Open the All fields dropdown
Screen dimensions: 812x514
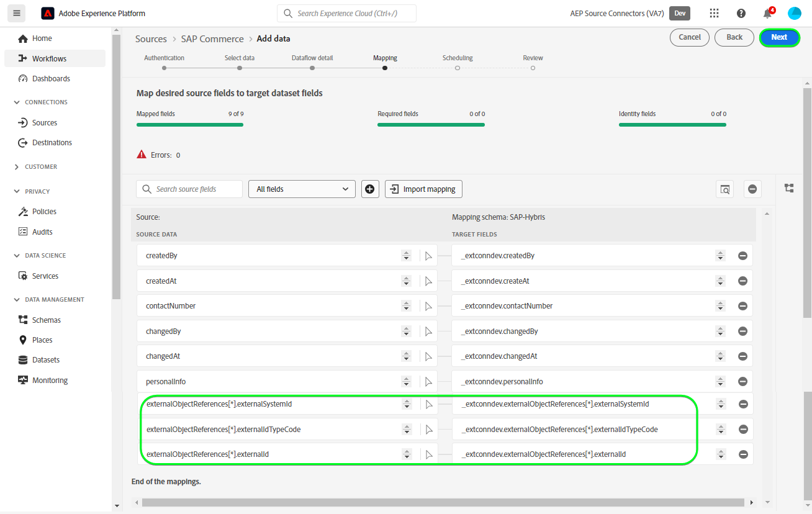click(302, 189)
